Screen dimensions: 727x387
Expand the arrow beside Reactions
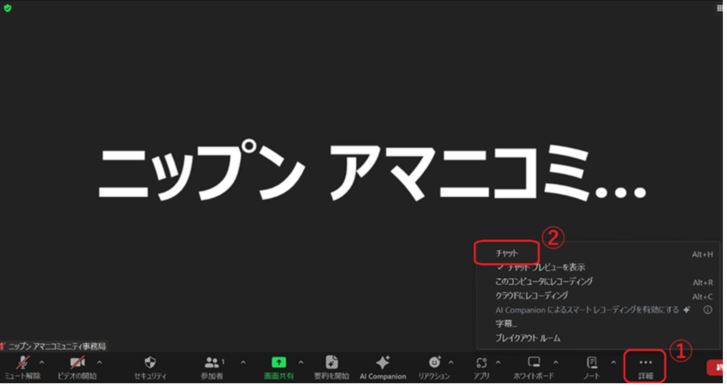pos(451,362)
